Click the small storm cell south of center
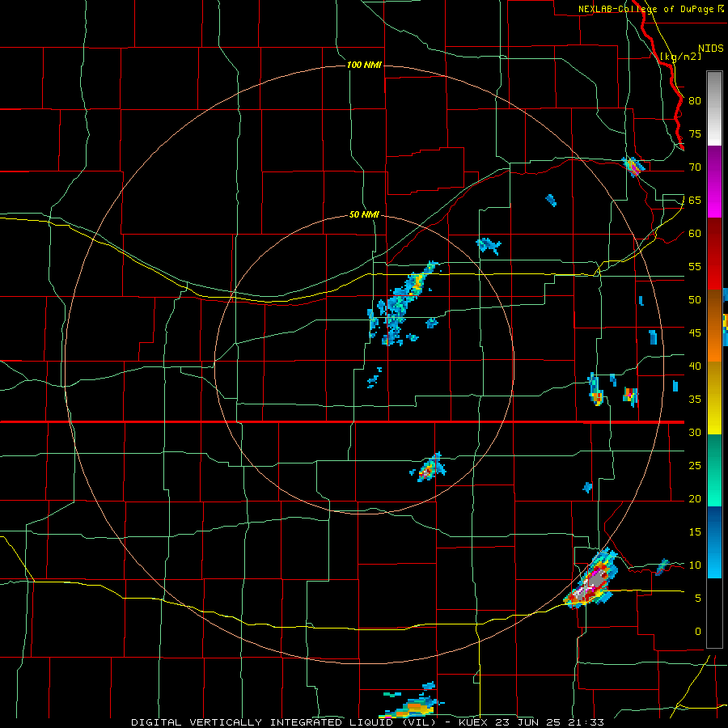728x728 pixels. tap(428, 468)
